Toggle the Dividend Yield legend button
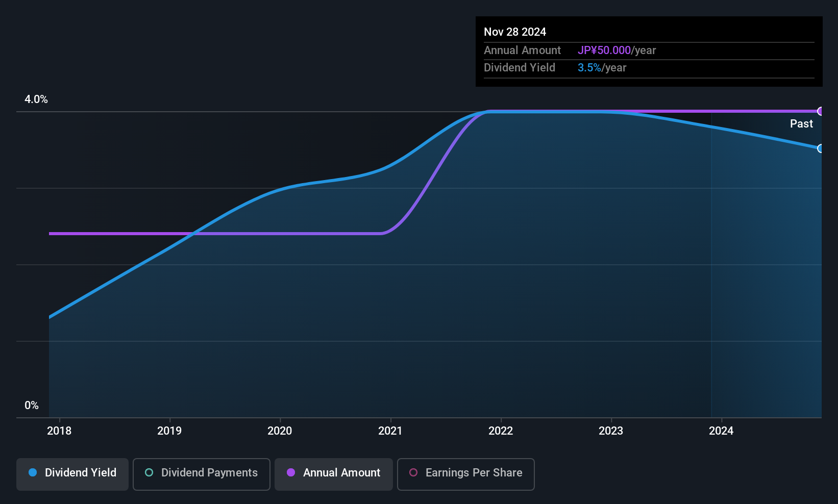The image size is (838, 504). click(72, 474)
